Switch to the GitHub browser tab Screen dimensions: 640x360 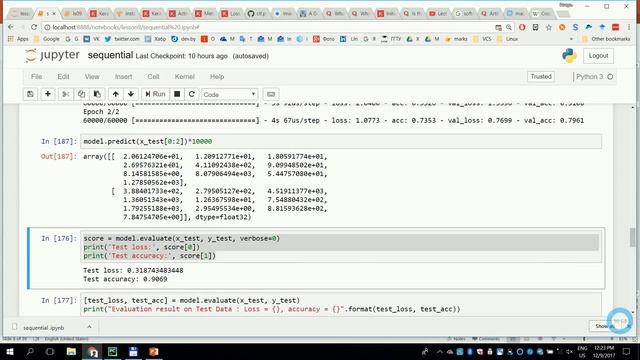(x=256, y=13)
